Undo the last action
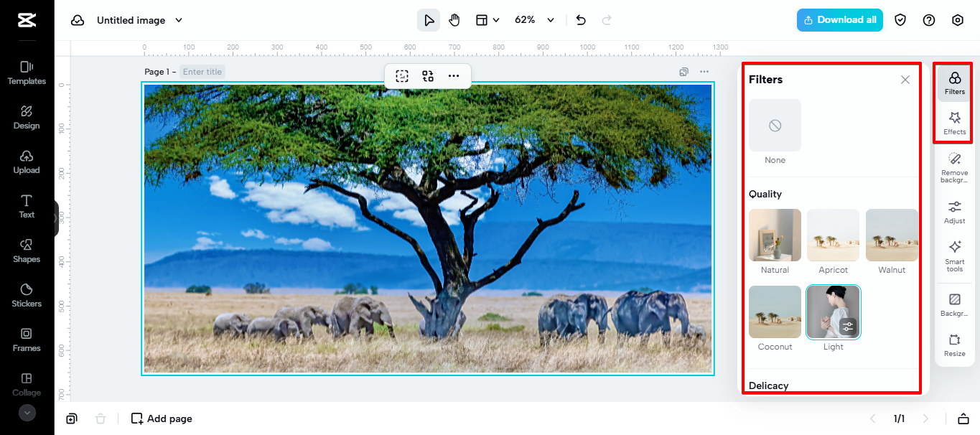This screenshot has width=980, height=435. (580, 20)
